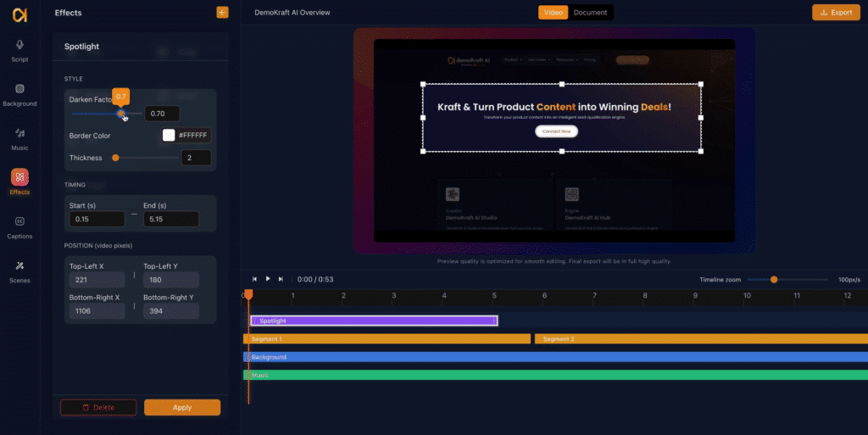The width and height of the screenshot is (868, 435).
Task: Select the Effects sidebar icon
Action: (19, 177)
